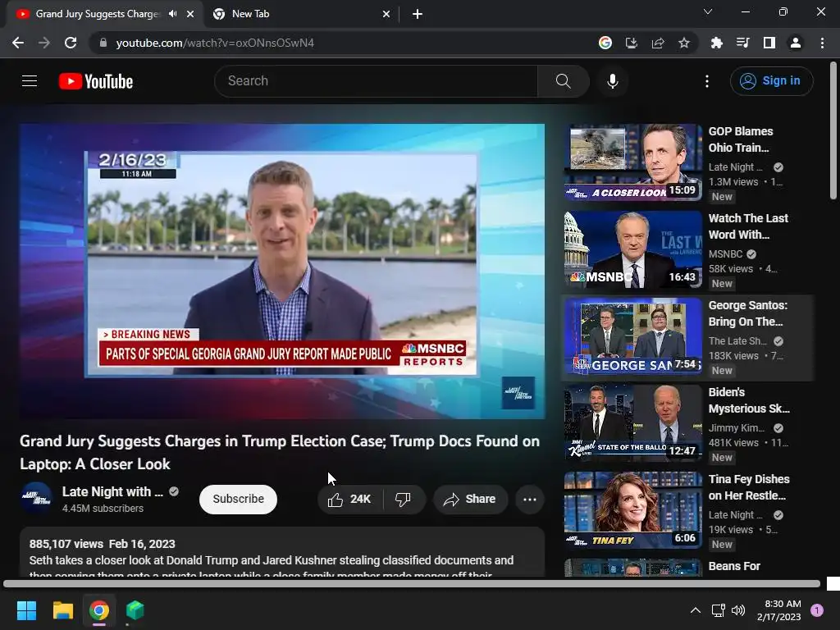The height and width of the screenshot is (630, 840).
Task: Open Chrome profile icon
Action: point(796,43)
